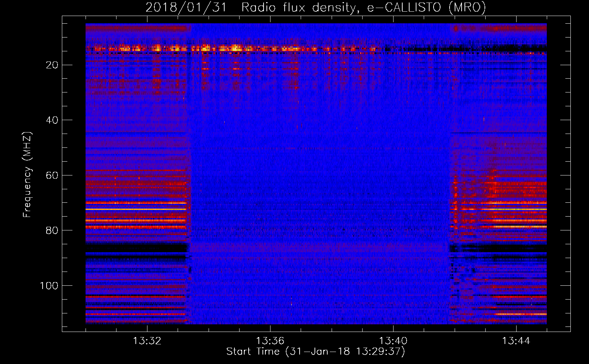Click the 100 frequency tick label
The width and height of the screenshot is (589, 364).
pos(49,286)
